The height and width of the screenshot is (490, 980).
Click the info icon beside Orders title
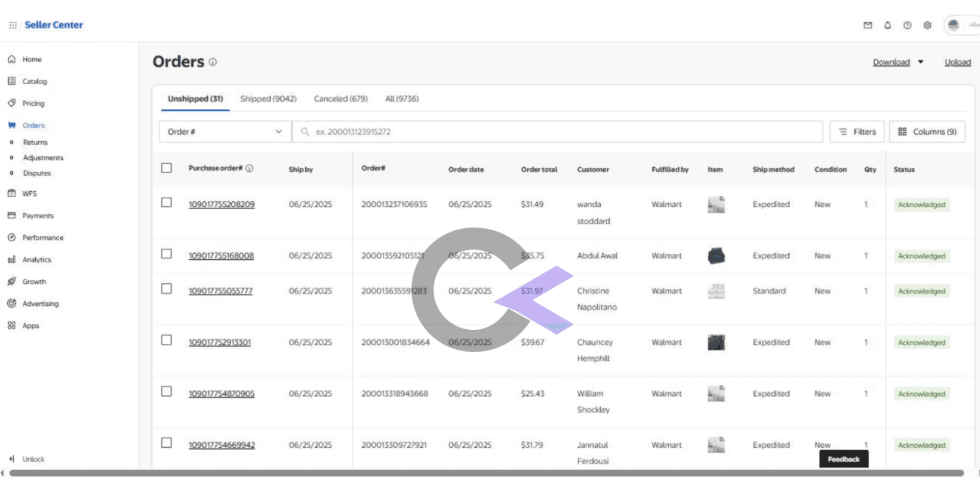coord(213,62)
